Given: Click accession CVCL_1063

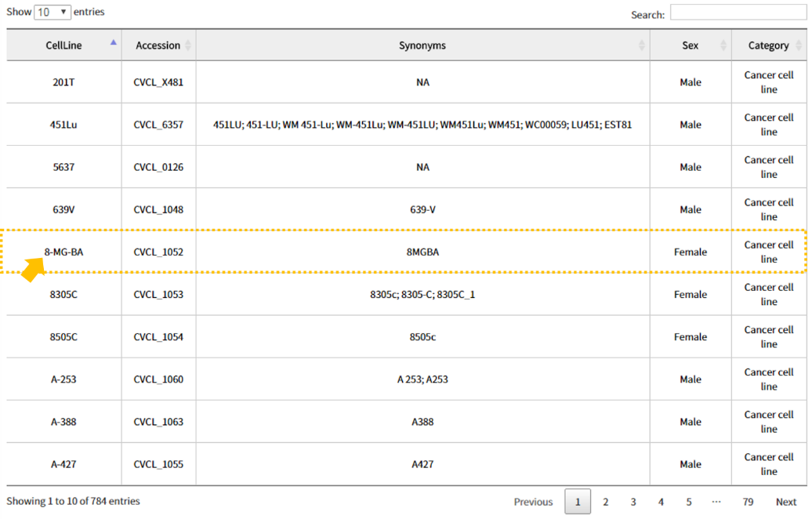Looking at the screenshot, I should click(x=158, y=422).
